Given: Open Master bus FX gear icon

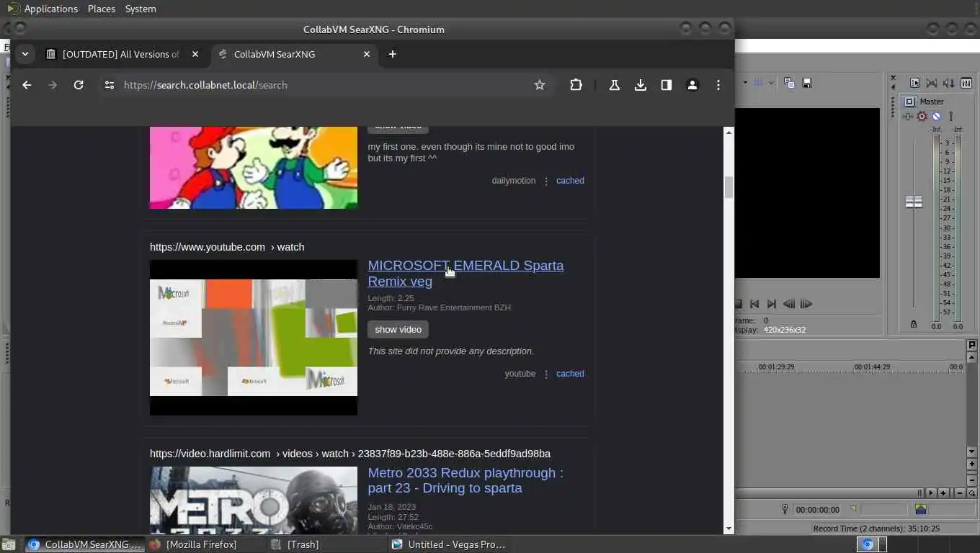Looking at the screenshot, I should (x=922, y=116).
